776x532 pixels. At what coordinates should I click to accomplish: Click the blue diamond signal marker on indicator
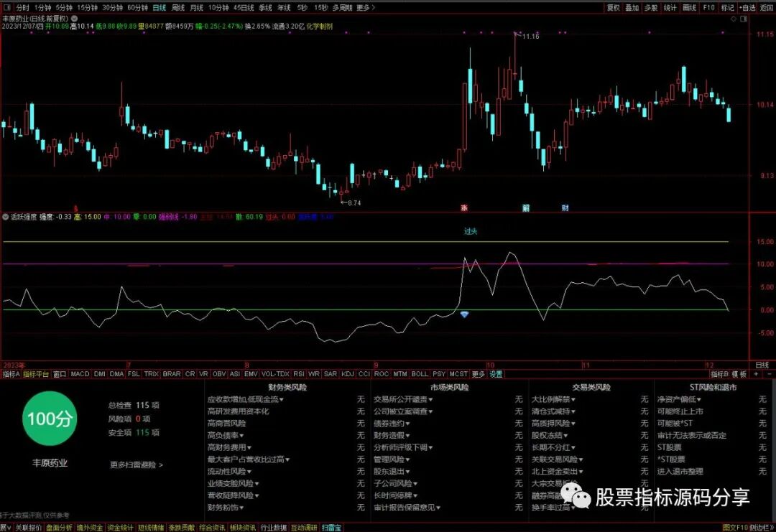pyautogui.click(x=464, y=314)
